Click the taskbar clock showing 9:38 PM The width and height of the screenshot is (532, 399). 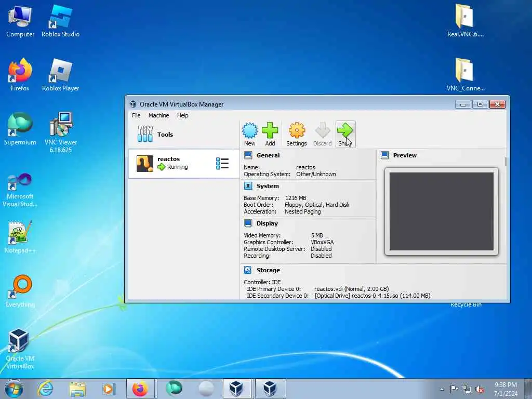(506, 389)
